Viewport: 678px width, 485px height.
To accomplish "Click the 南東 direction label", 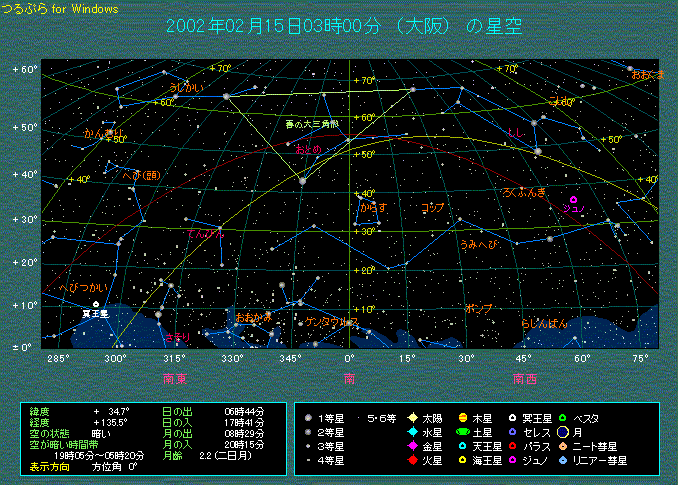I will (175, 378).
